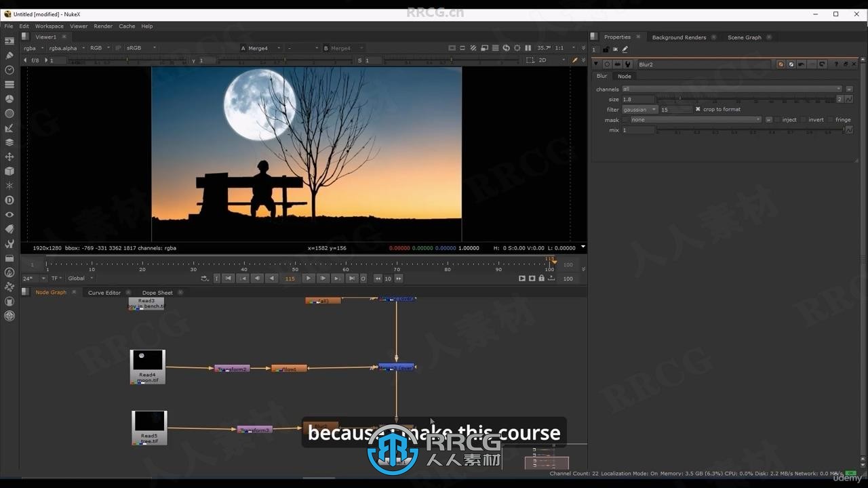Open the File menu
Viewport: 868px width, 488px height.
pos(9,26)
